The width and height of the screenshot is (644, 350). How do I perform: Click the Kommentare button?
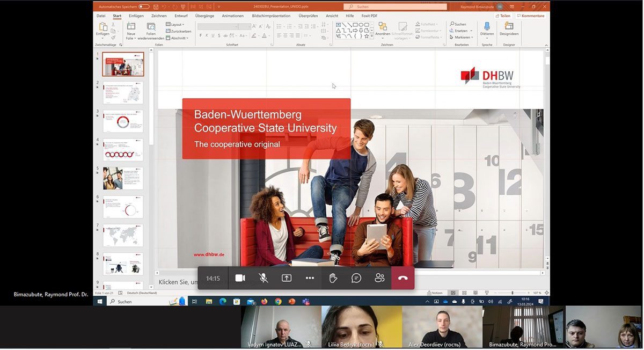tap(531, 16)
